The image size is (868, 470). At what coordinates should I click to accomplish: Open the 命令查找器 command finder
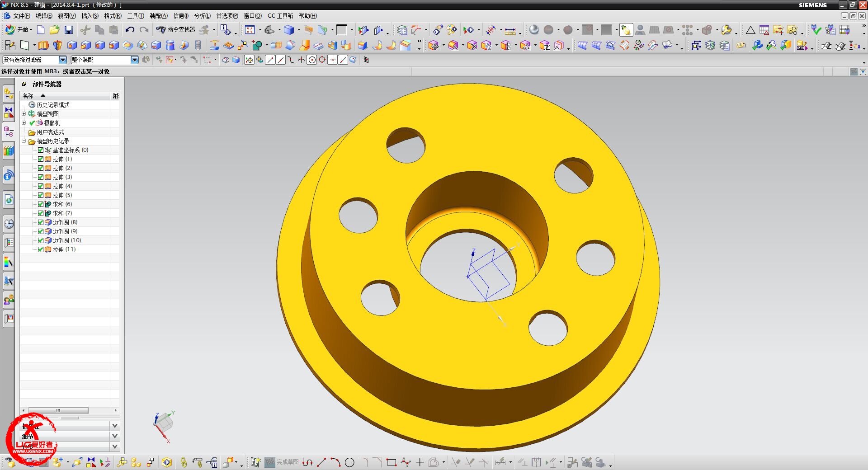coord(175,30)
